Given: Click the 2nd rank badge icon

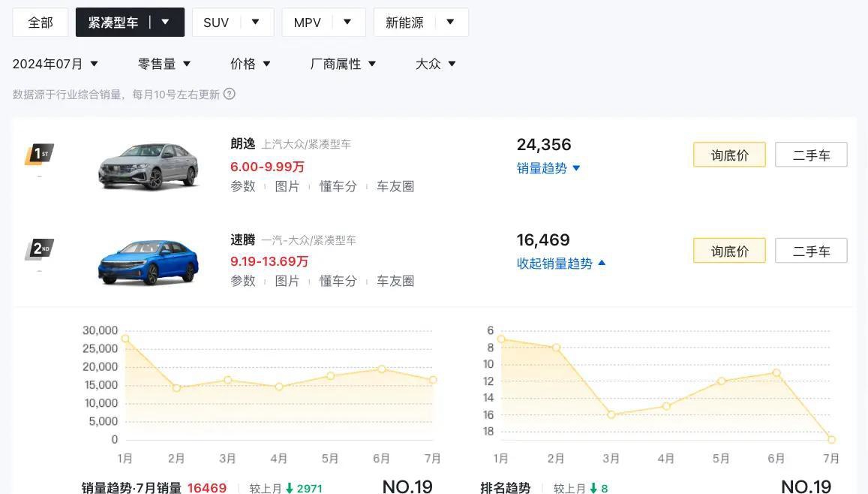Looking at the screenshot, I should tap(39, 249).
